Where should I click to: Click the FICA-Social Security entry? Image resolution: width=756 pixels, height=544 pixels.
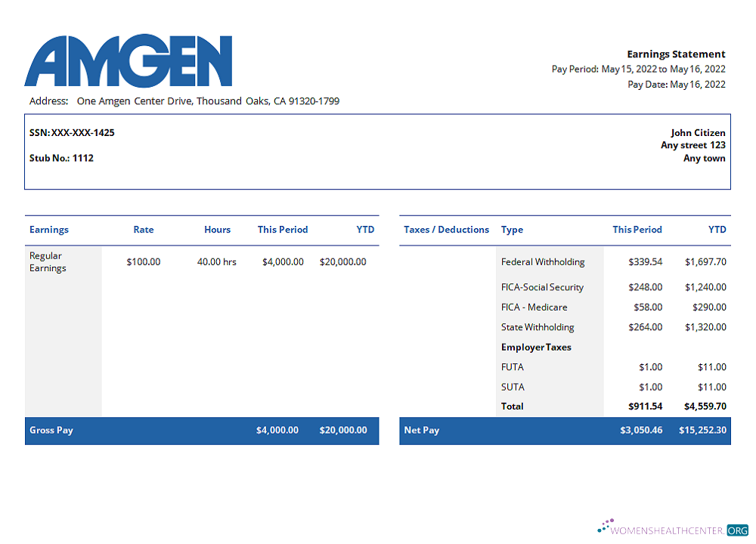541,287
